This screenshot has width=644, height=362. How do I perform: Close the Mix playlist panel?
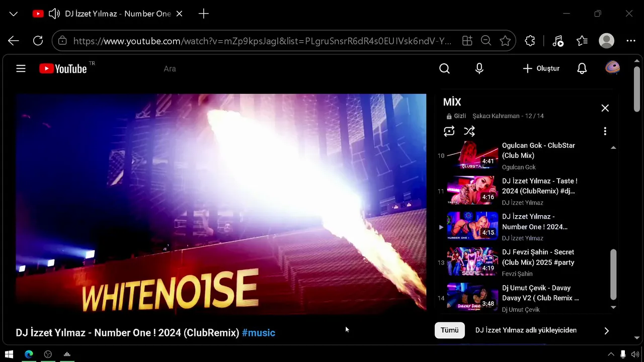[x=605, y=108]
